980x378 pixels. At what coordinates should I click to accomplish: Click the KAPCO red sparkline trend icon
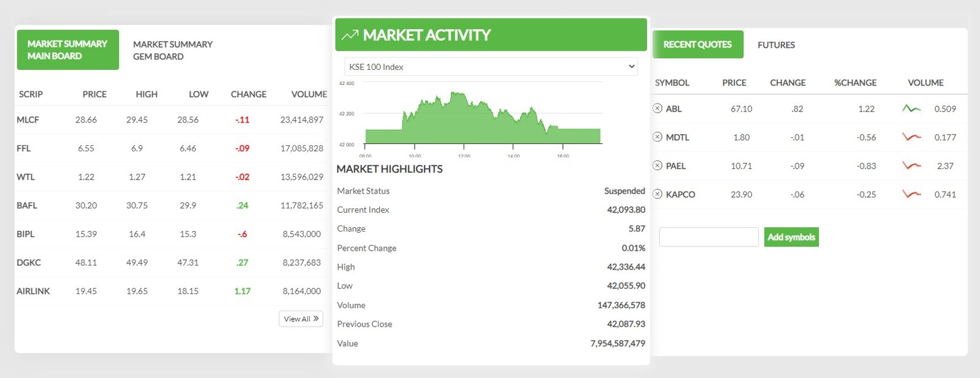[911, 194]
